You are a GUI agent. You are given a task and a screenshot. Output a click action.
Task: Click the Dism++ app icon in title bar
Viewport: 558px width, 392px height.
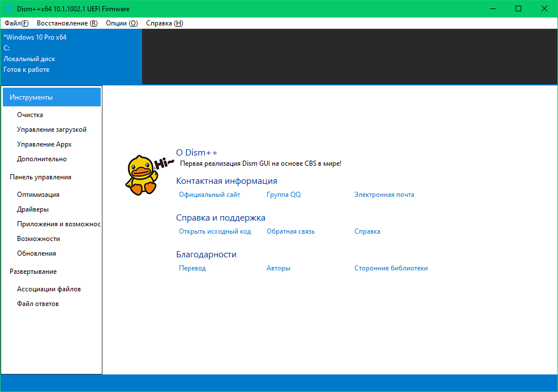[9, 8]
